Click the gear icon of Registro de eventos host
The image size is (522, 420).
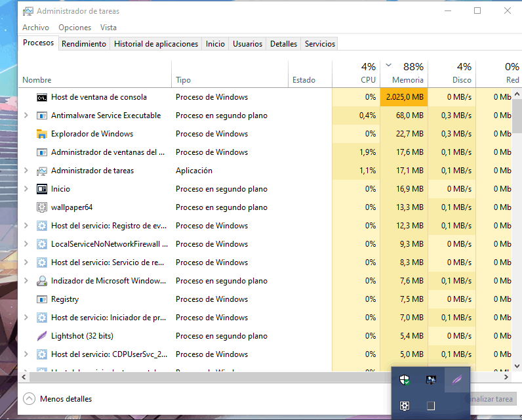pos(41,226)
